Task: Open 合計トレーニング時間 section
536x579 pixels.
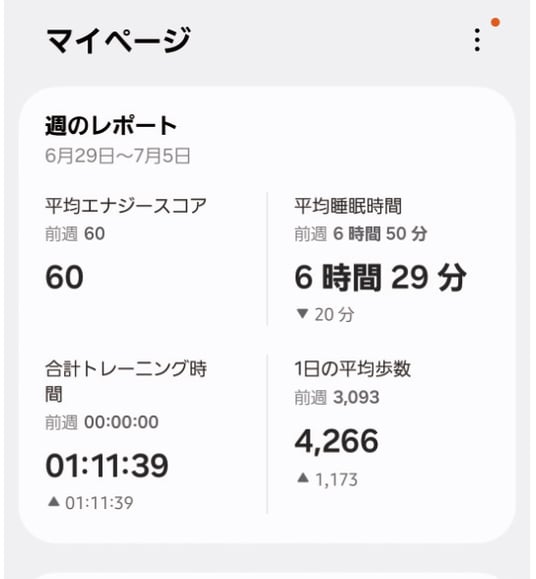Action: [126, 381]
